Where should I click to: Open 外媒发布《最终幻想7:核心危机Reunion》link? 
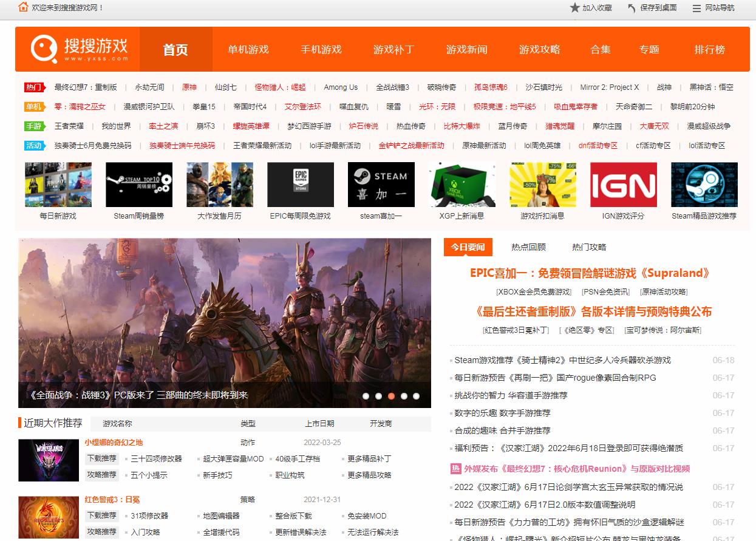pyautogui.click(x=577, y=469)
